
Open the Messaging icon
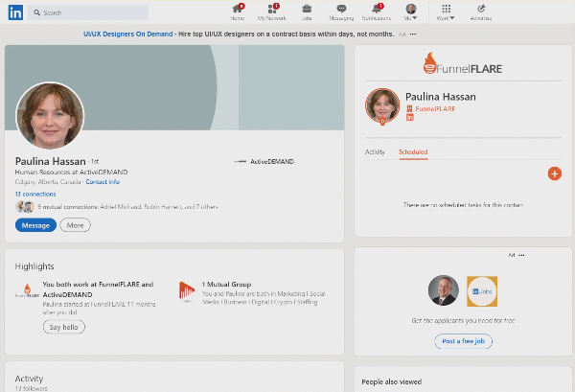pyautogui.click(x=341, y=12)
